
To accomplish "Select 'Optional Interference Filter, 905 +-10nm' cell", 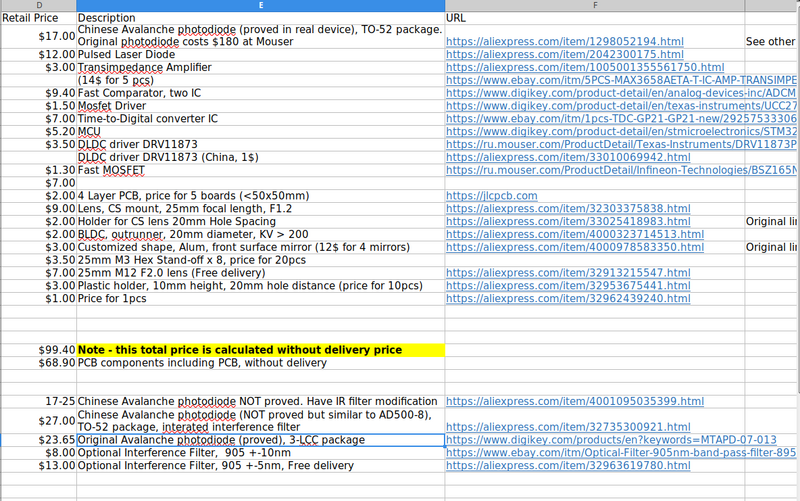I will pyautogui.click(x=261, y=453).
